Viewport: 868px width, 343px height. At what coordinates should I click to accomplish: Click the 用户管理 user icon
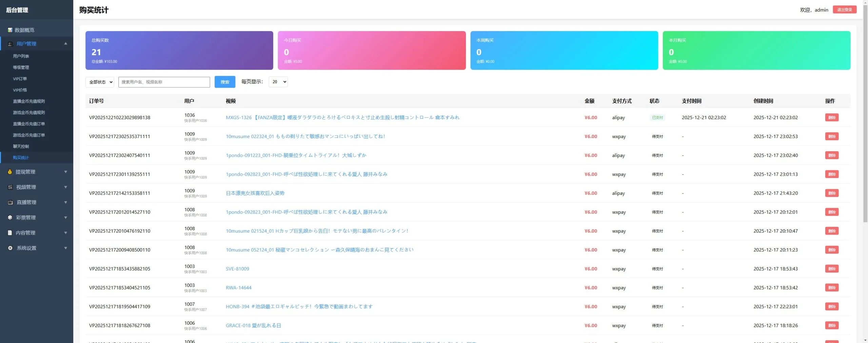tap(10, 44)
